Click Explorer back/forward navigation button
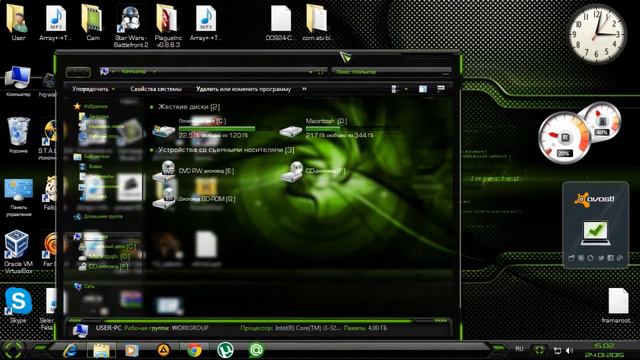Image resolution: width=640 pixels, height=360 pixels. tap(78, 72)
